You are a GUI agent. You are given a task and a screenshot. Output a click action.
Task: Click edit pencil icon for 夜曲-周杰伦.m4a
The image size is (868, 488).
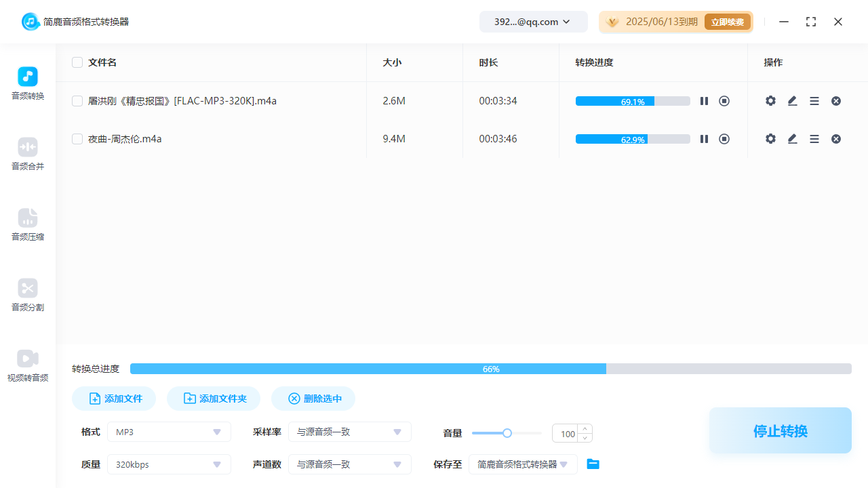[x=792, y=139]
